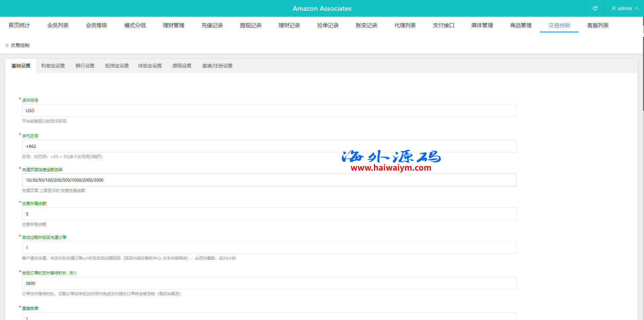The width and height of the screenshot is (644, 320).
Task: Open the 邀请/注册设置 tab
Action: coord(217,66)
